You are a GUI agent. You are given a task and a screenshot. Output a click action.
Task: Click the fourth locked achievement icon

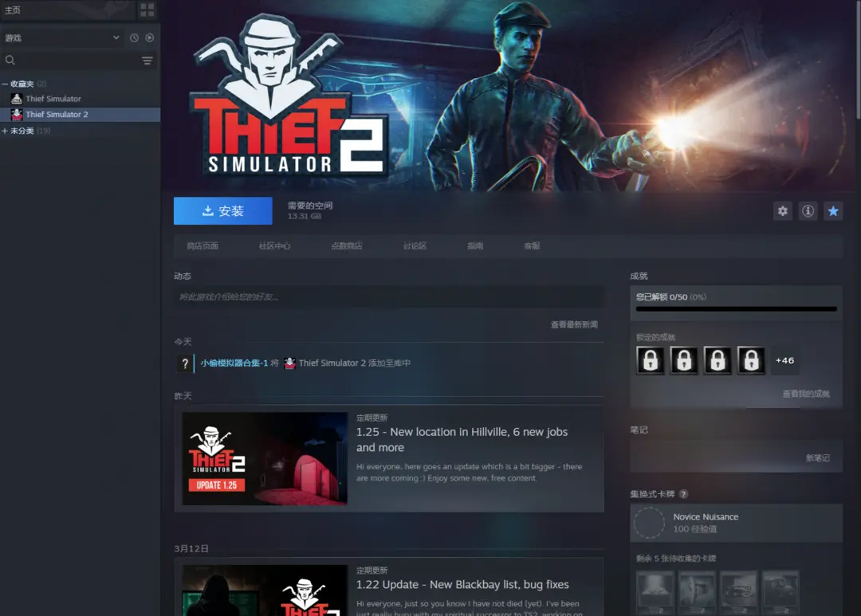tap(751, 361)
